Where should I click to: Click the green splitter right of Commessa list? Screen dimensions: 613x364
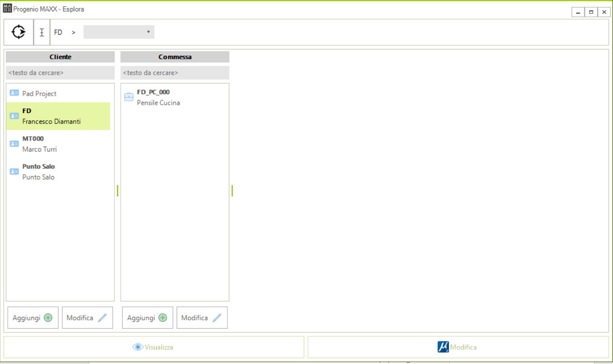(232, 191)
